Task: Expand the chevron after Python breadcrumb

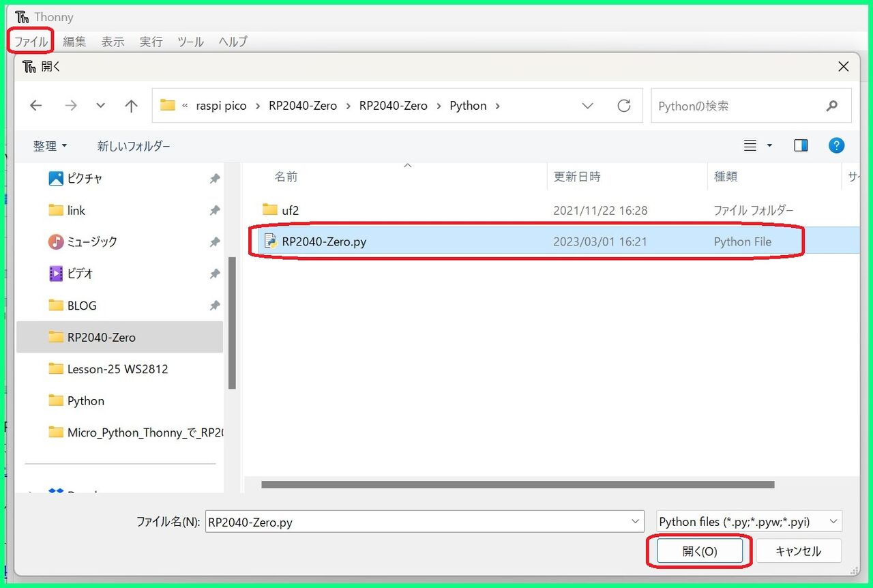Action: coord(497,106)
